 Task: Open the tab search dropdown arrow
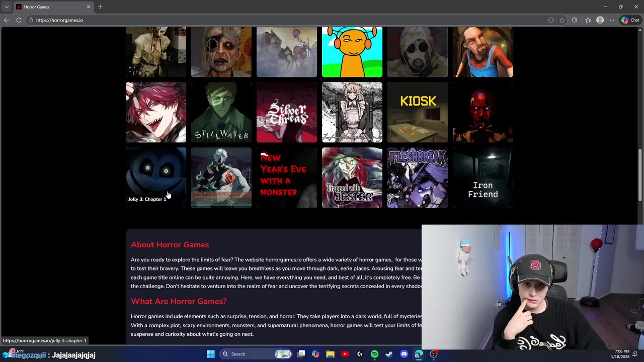6,7
